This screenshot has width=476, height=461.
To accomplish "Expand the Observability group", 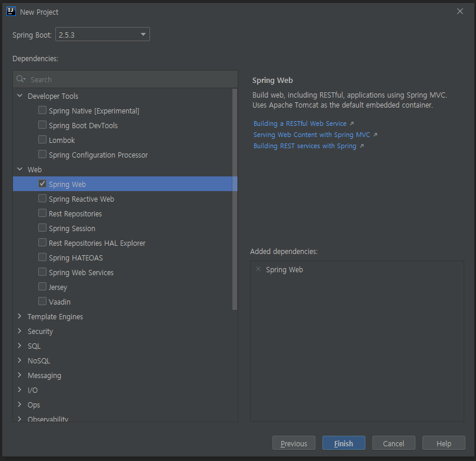I will 20,419.
